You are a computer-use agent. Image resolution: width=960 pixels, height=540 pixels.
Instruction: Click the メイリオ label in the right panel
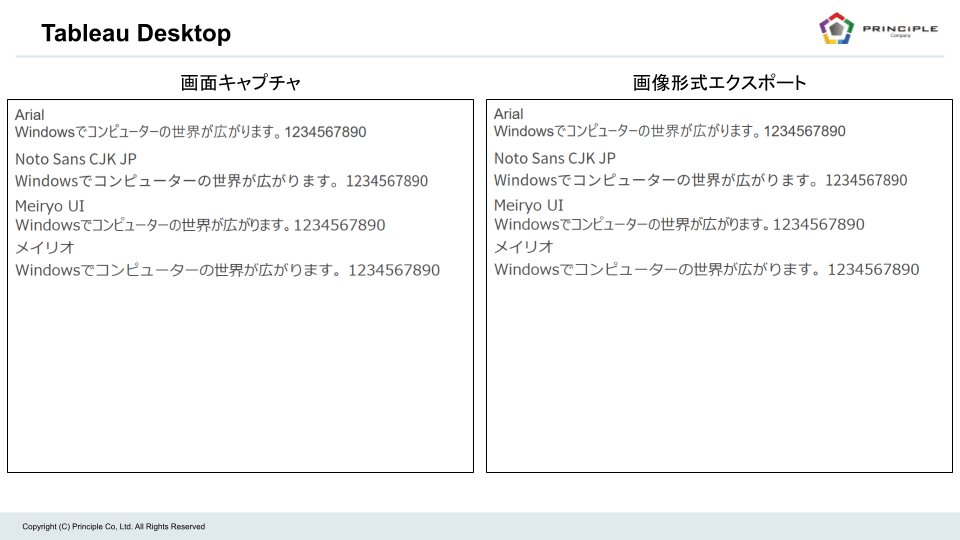pyautogui.click(x=524, y=247)
